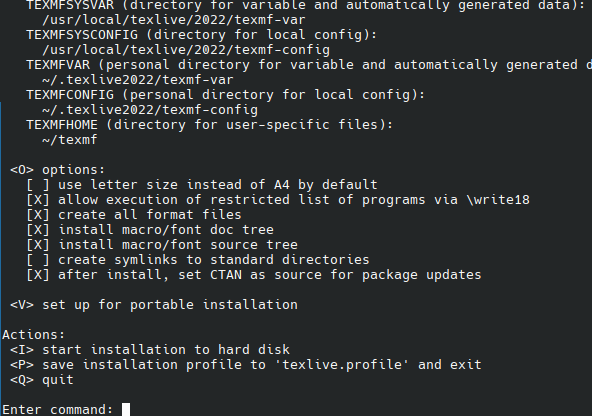Click the <P> save installation profile line

[x=246, y=365]
